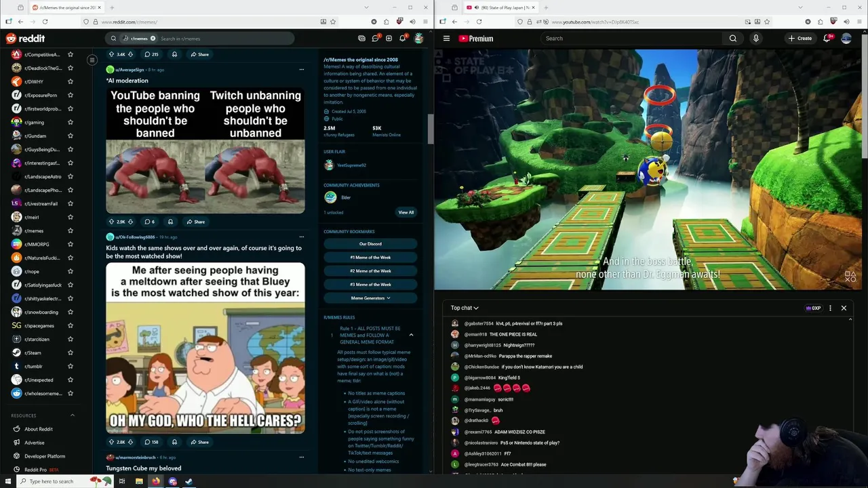Expand the Meme Generators dropdown
The width and height of the screenshot is (868, 488).
tap(370, 298)
